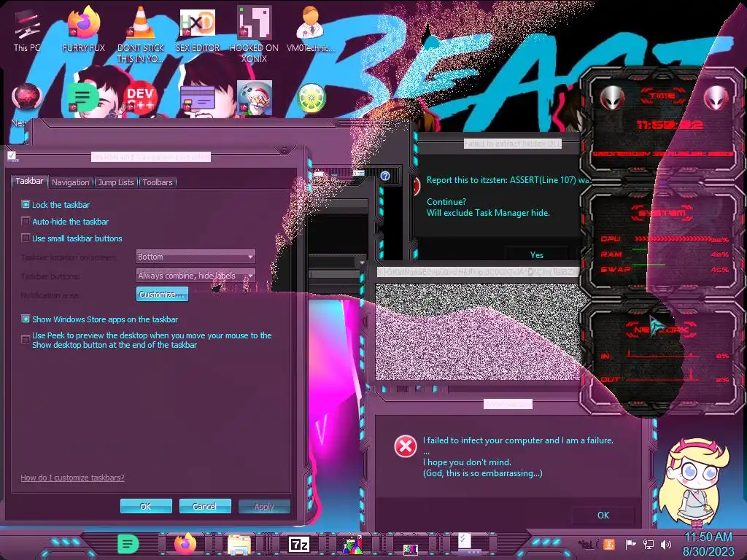
Task: Click Cancel in Taskbar properties dialog
Action: 205,506
